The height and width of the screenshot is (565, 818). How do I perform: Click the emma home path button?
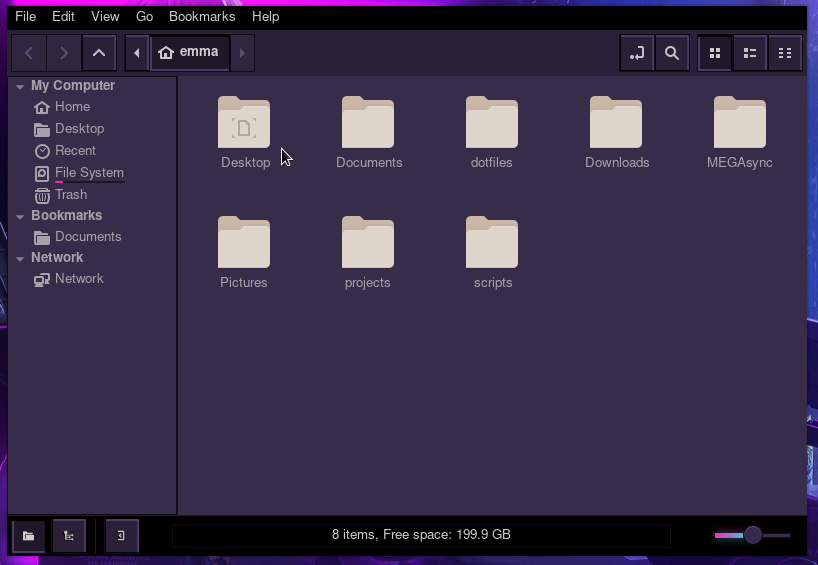tap(189, 52)
